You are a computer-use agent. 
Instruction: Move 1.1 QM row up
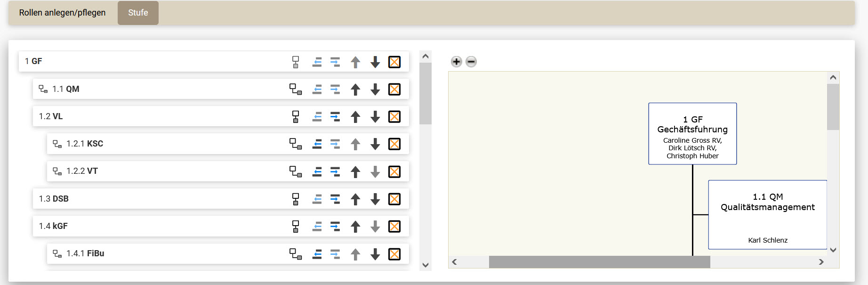[x=355, y=89]
